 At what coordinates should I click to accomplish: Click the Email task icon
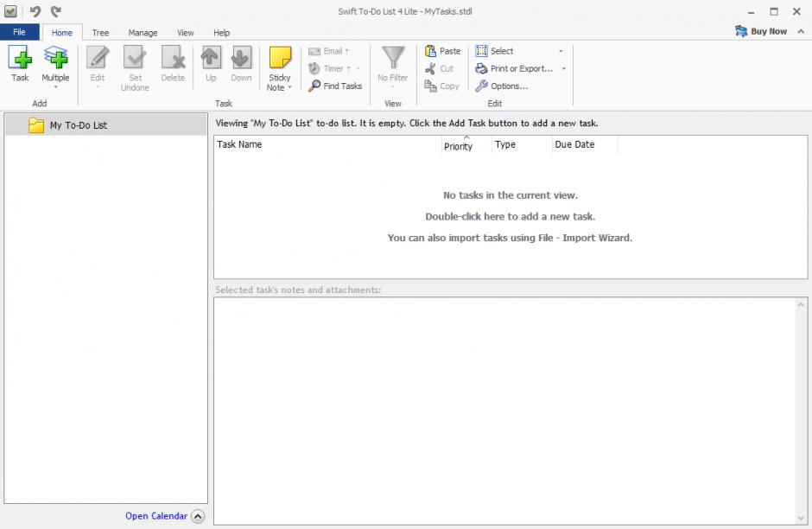314,51
